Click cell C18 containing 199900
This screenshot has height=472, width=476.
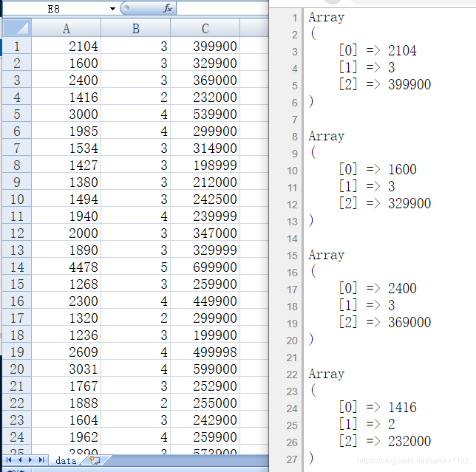point(205,335)
